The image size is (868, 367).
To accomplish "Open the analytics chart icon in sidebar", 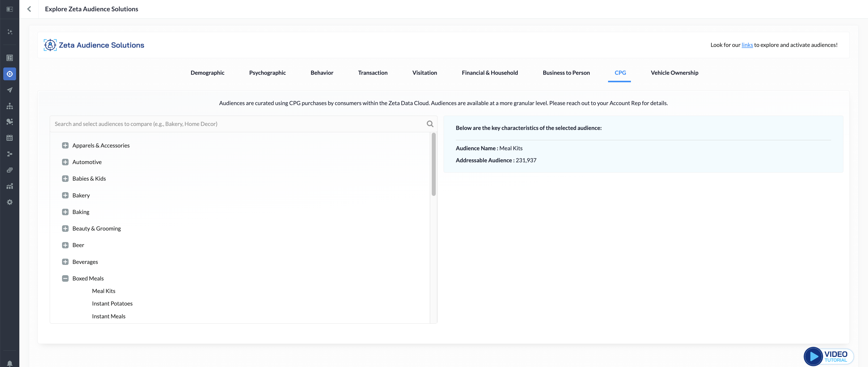I will point(10,186).
